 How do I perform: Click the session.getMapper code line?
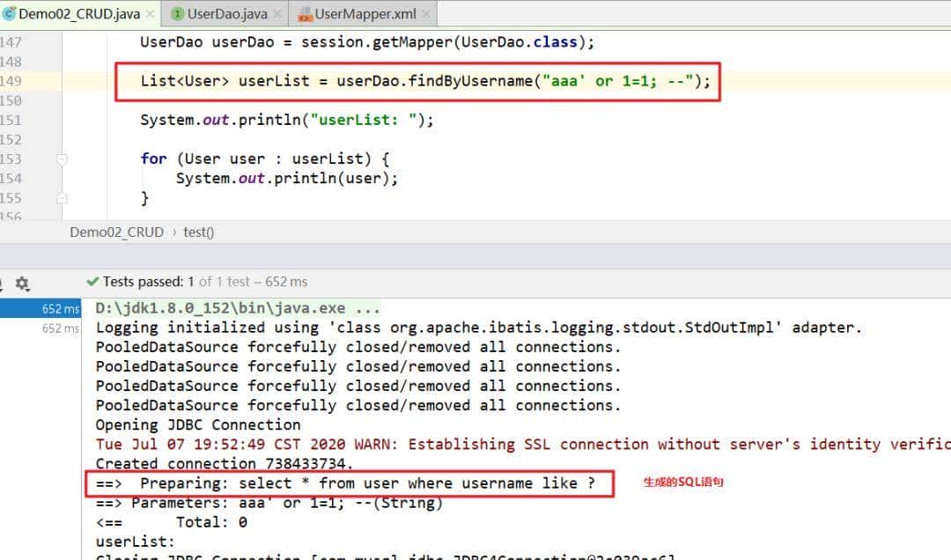[x=367, y=42]
